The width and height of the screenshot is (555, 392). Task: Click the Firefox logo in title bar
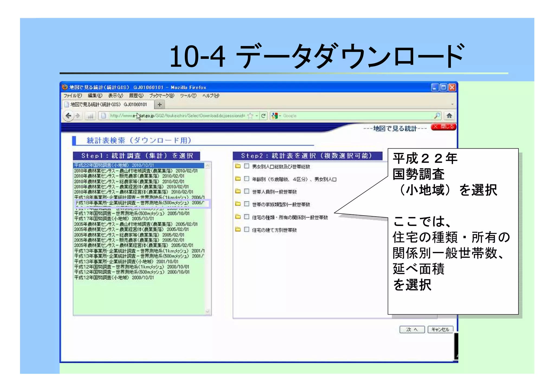click(64, 87)
